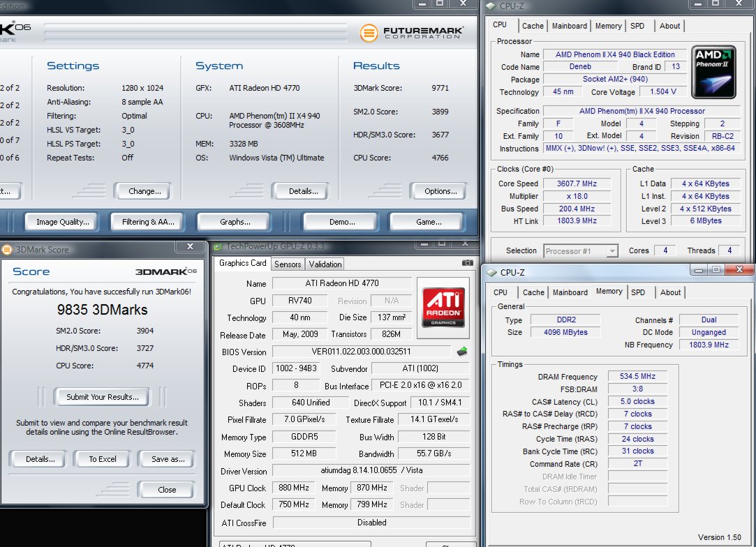Click Resolution value 1280 x 1024
The height and width of the screenshot is (547, 756).
click(142, 88)
